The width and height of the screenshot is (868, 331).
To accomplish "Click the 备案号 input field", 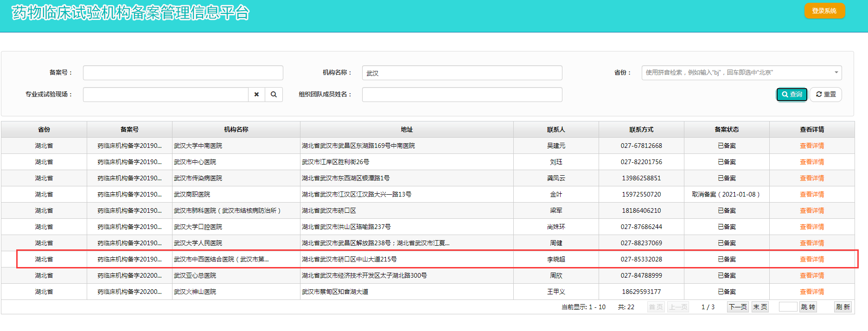I will [x=183, y=73].
